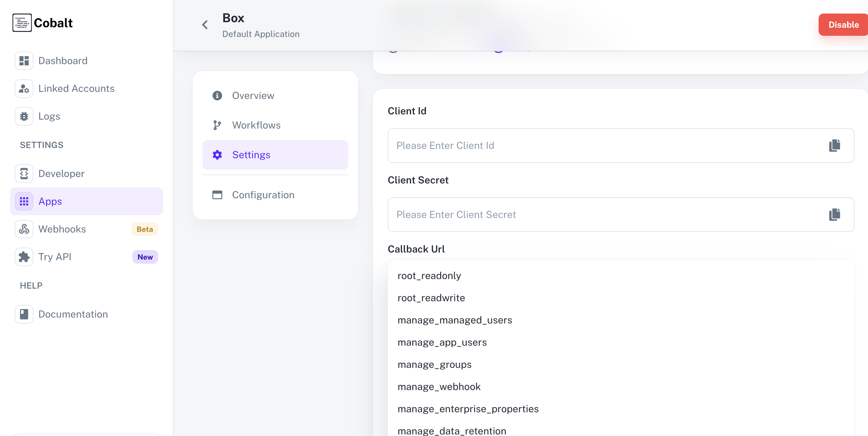Screen dimensions: 868x436
Task: Open Dashboard from the sidebar icon
Action: [x=24, y=61]
